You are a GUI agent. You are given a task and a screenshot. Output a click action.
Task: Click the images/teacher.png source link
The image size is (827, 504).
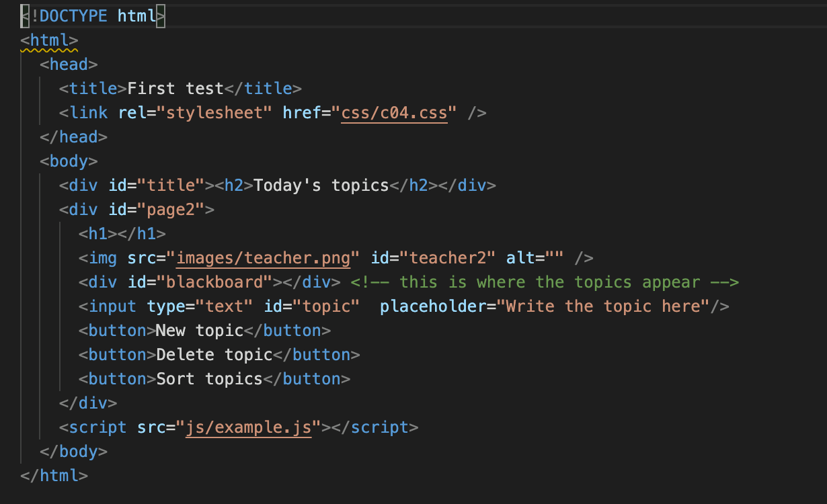pyautogui.click(x=264, y=257)
